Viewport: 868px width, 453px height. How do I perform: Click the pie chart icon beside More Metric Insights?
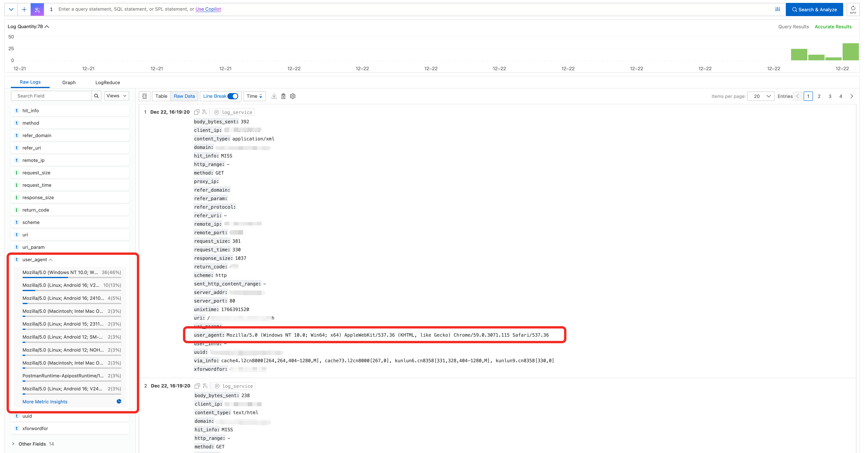tap(119, 401)
